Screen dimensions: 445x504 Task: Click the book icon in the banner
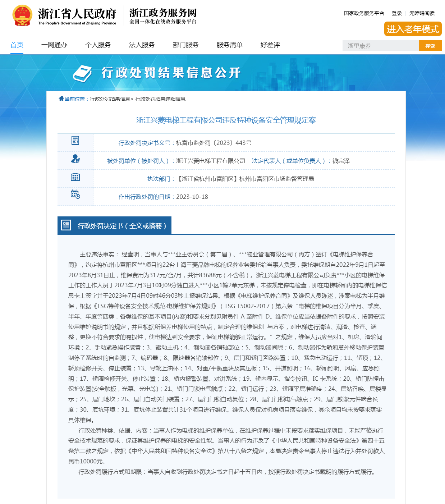[83, 73]
